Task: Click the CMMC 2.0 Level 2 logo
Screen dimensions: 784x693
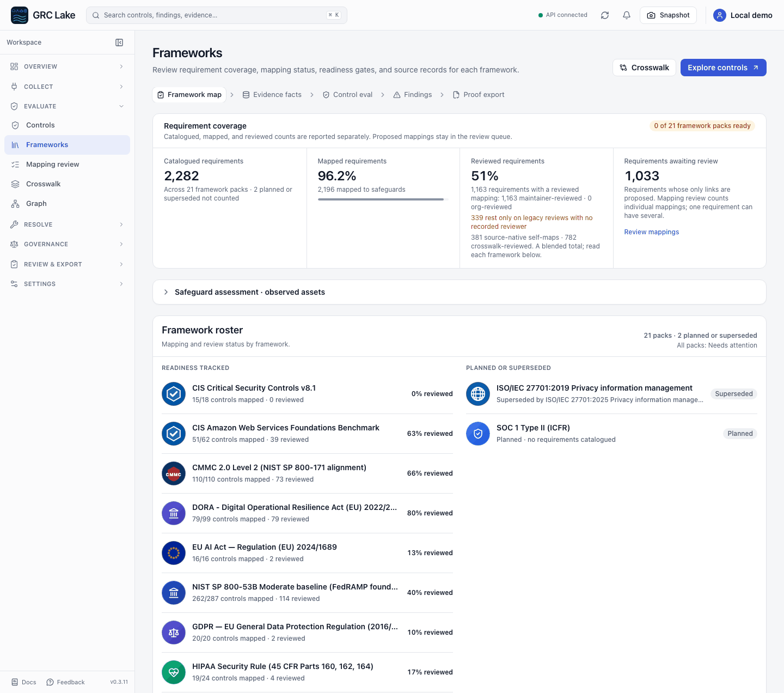Action: pyautogui.click(x=174, y=473)
